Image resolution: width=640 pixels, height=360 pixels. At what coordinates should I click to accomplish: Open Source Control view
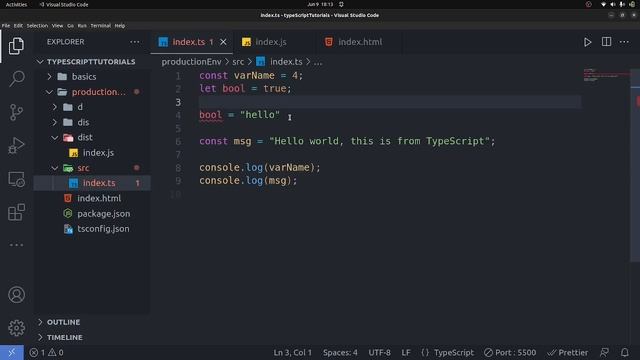click(x=16, y=112)
